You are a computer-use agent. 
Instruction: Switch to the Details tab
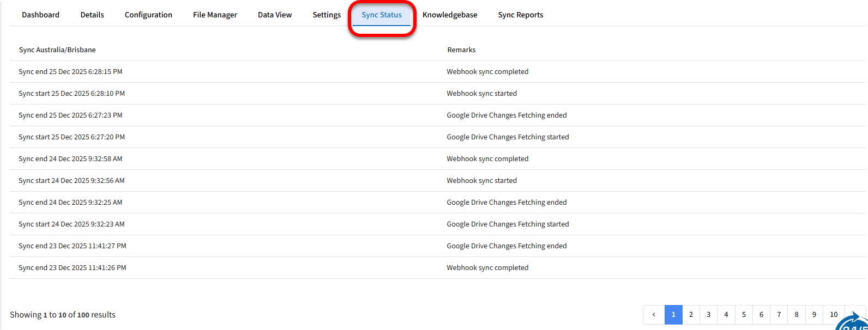[x=92, y=15]
